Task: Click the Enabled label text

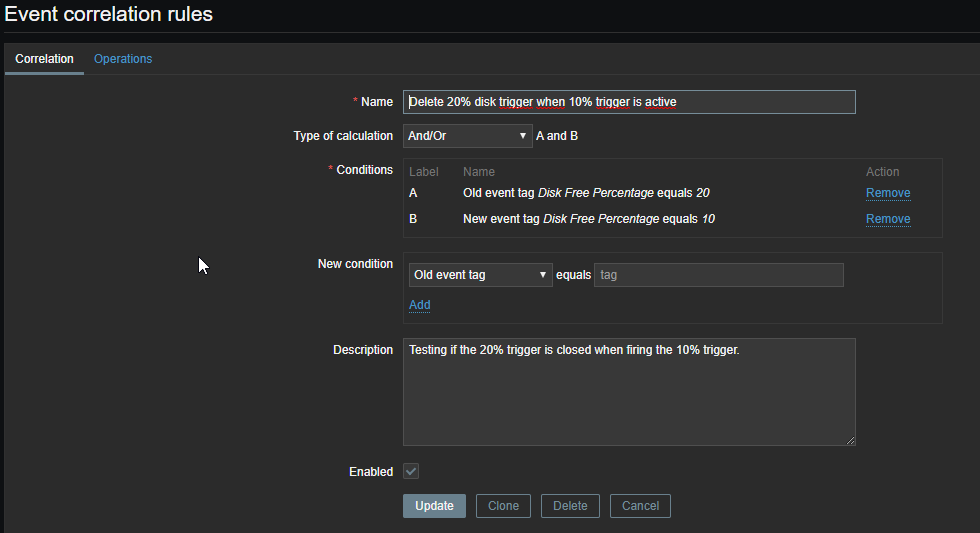Action: (371, 472)
